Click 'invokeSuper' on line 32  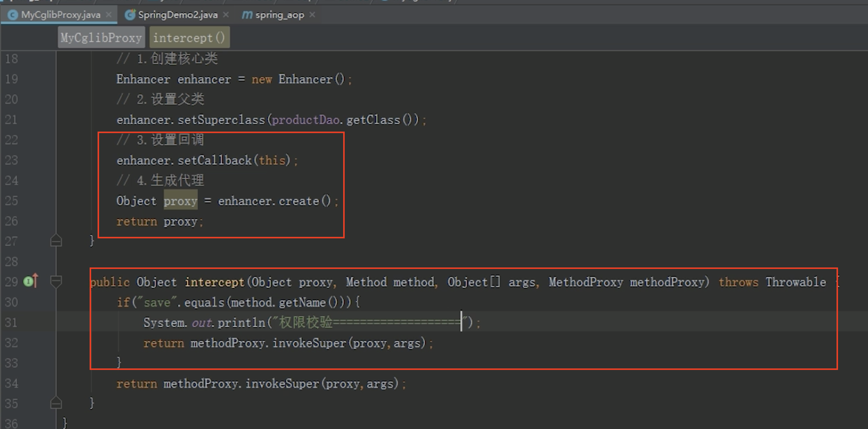coord(309,343)
